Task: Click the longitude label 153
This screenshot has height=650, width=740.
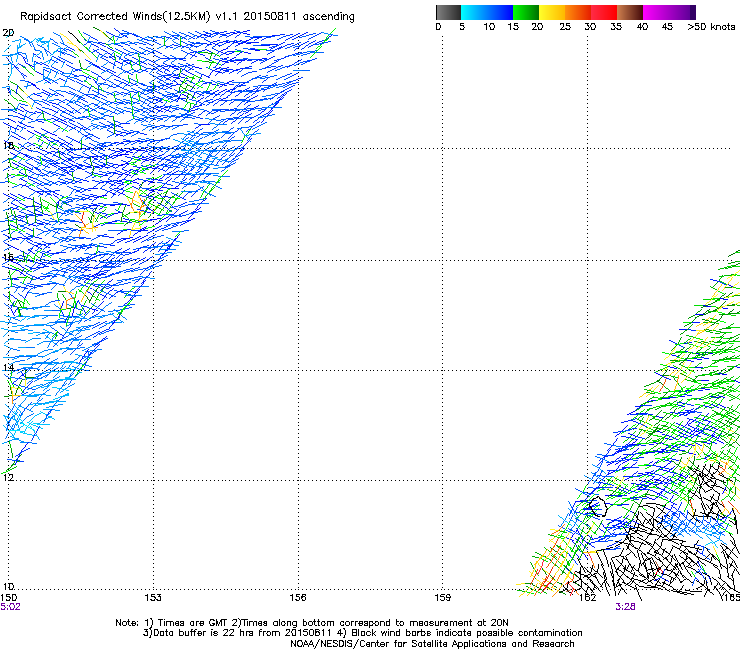Action: [x=153, y=598]
